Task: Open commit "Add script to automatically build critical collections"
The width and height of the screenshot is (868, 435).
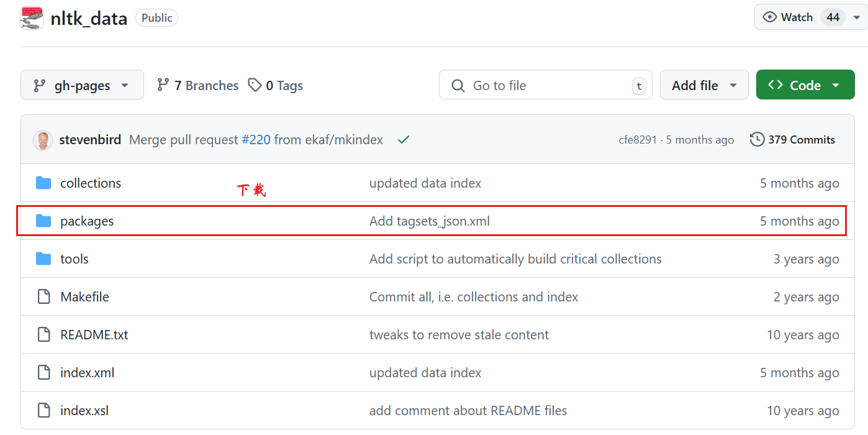Action: point(515,259)
